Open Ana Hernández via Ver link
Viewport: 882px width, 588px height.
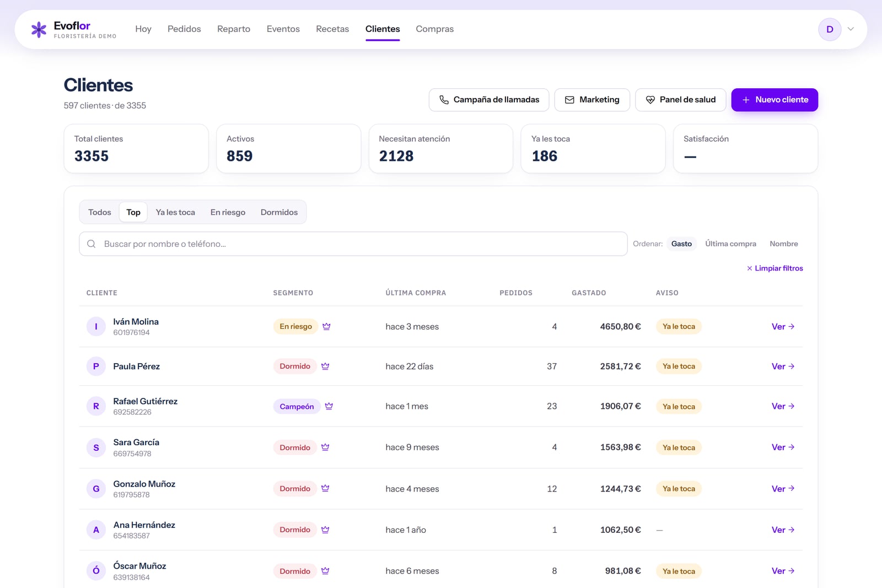pos(783,530)
